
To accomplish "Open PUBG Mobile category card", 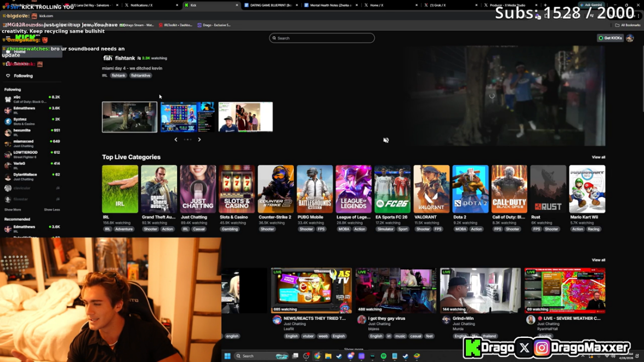I will tap(315, 189).
